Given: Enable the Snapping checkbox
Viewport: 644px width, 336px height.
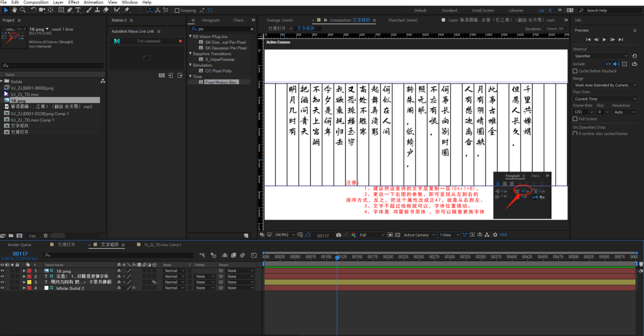Looking at the screenshot, I should pyautogui.click(x=177, y=10).
